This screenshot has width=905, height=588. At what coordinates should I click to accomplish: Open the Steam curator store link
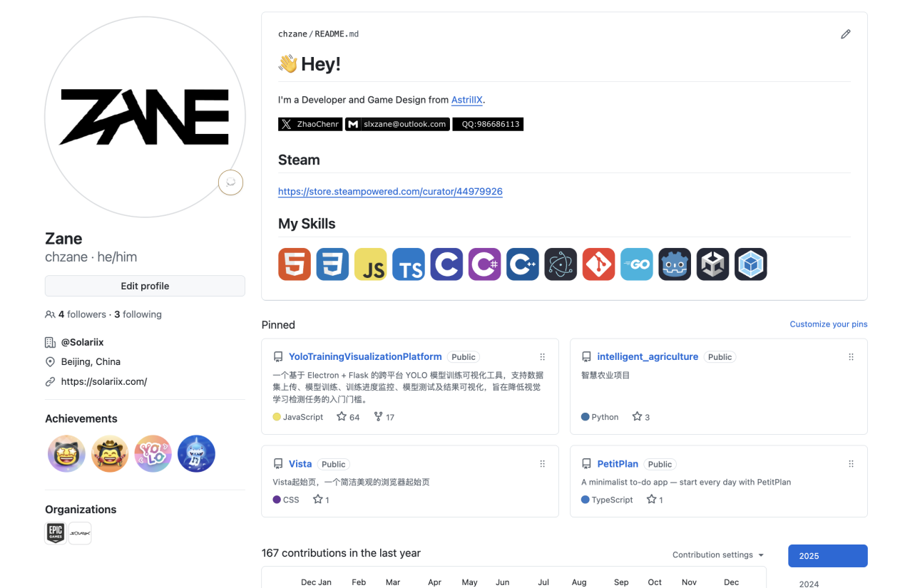point(390,192)
